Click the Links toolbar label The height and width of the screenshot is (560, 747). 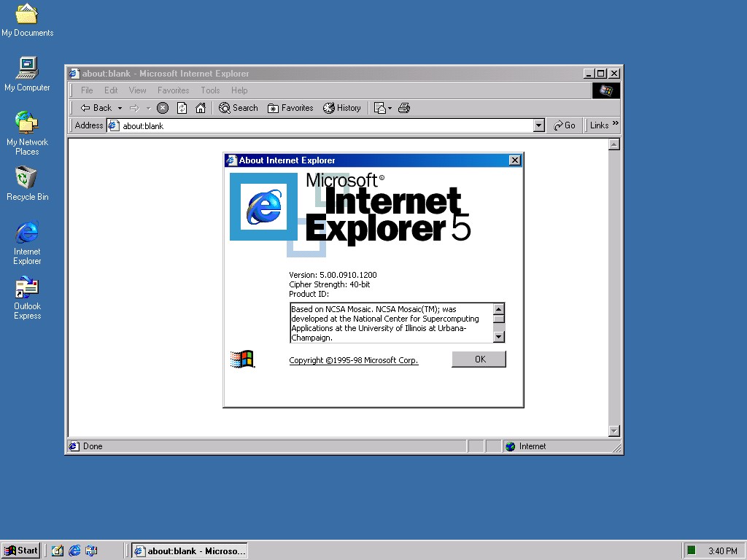click(x=600, y=125)
